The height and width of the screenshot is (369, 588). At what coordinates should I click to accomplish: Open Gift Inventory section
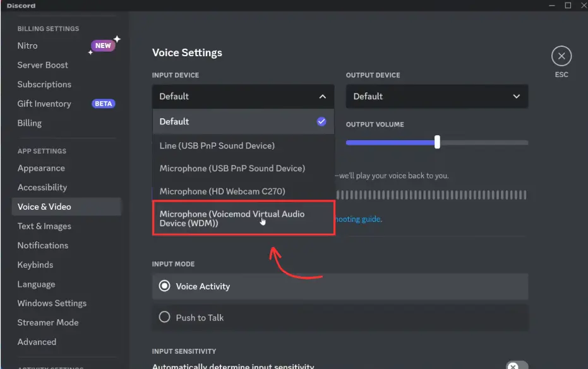44,104
